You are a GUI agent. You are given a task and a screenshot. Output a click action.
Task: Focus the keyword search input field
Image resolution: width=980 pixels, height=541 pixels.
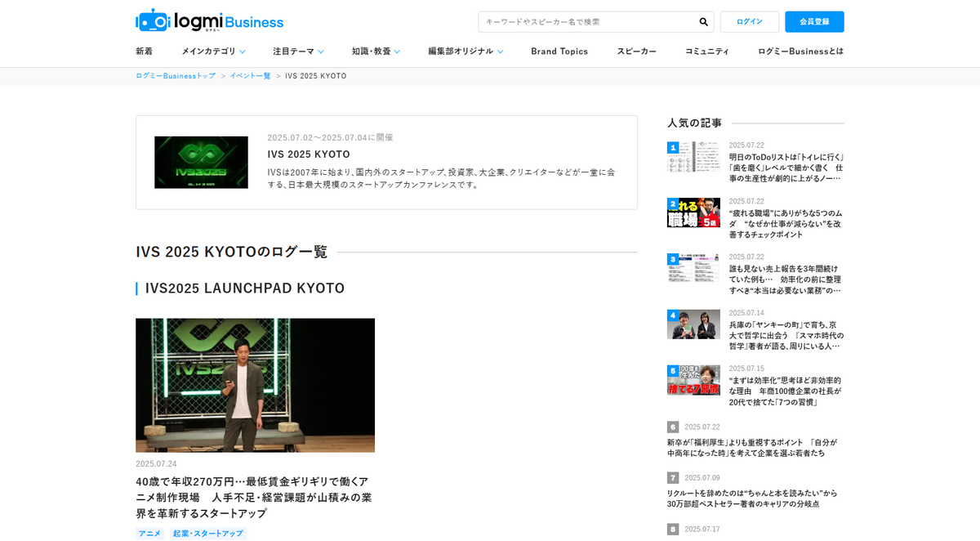[588, 22]
